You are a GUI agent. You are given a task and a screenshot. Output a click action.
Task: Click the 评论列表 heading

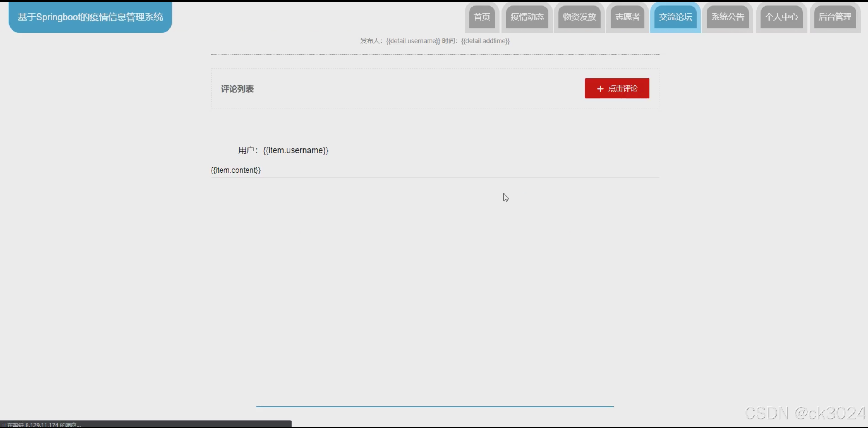tap(237, 89)
